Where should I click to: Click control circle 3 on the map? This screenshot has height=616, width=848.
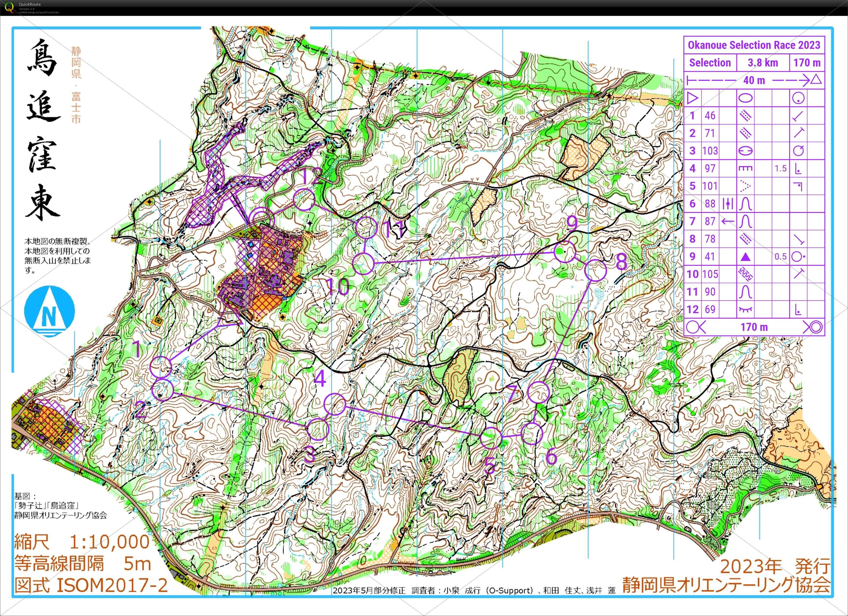318,429
